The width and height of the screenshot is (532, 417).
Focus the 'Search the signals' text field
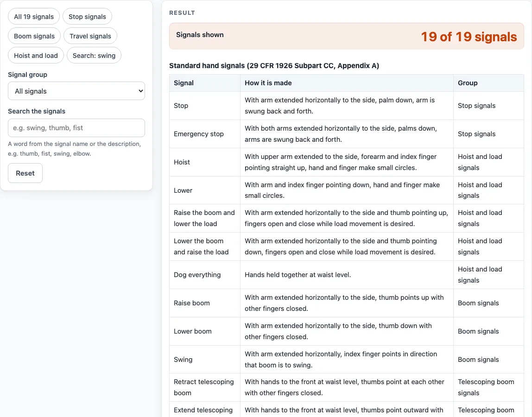point(76,128)
